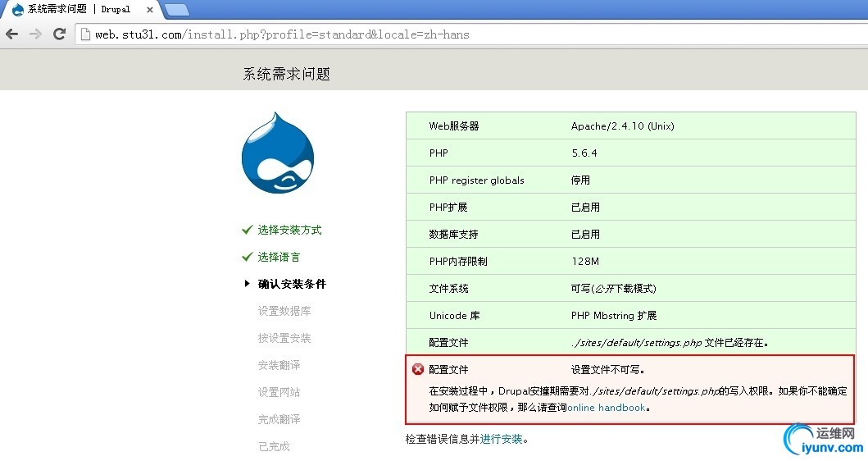Click the Drupal drop logo
This screenshot has height=461, width=868.
tap(278, 153)
